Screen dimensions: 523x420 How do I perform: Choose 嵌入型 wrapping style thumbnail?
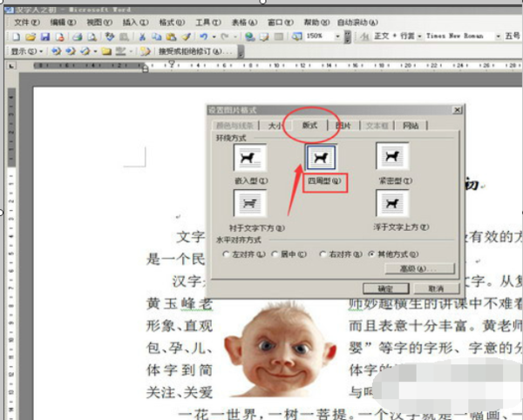[250, 158]
